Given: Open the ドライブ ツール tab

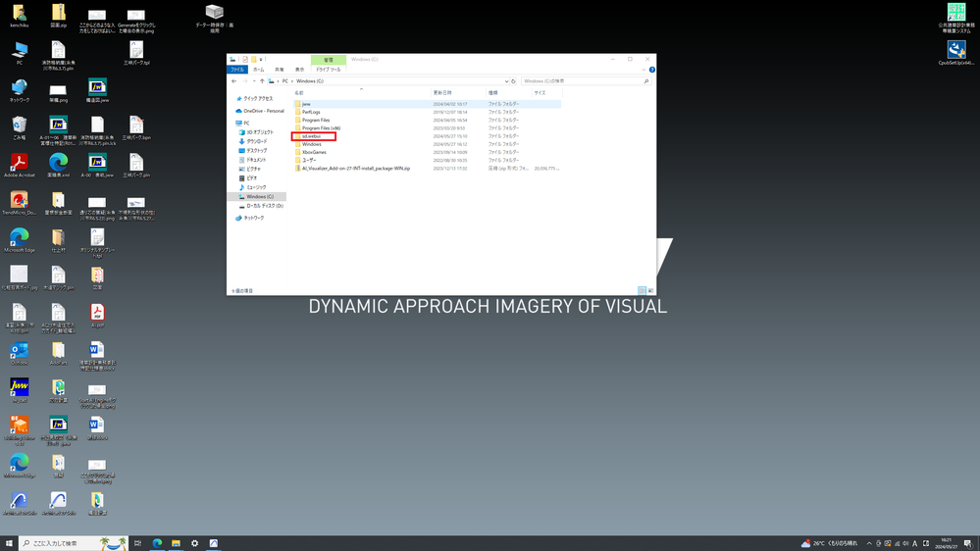Looking at the screenshot, I should click(x=328, y=70).
